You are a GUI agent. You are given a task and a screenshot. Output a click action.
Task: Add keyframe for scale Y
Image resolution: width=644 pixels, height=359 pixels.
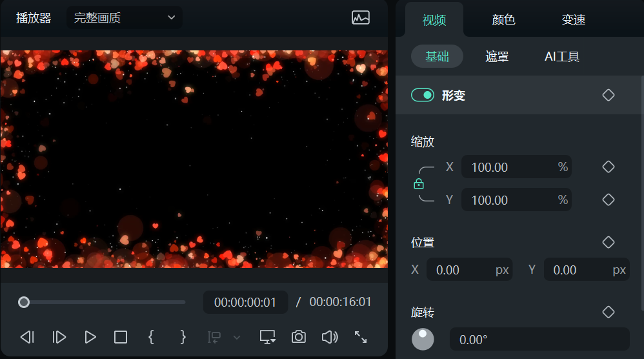609,200
